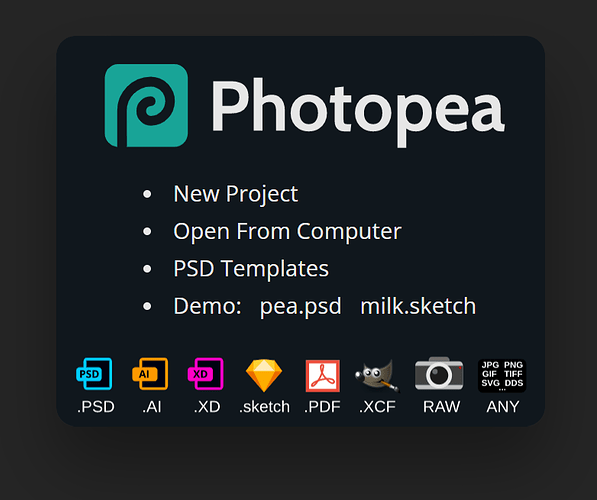
Task: Click the .sketch text label
Action: tap(264, 407)
